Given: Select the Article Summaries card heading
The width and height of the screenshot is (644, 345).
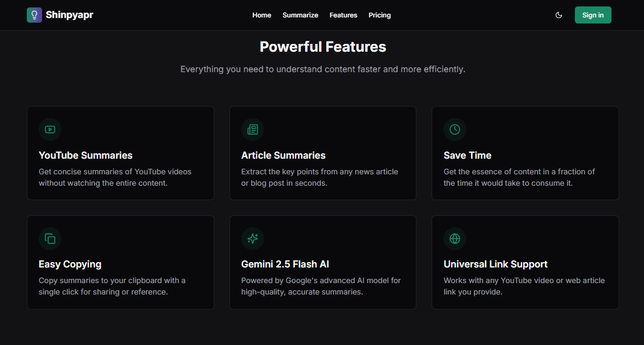Looking at the screenshot, I should click(283, 155).
